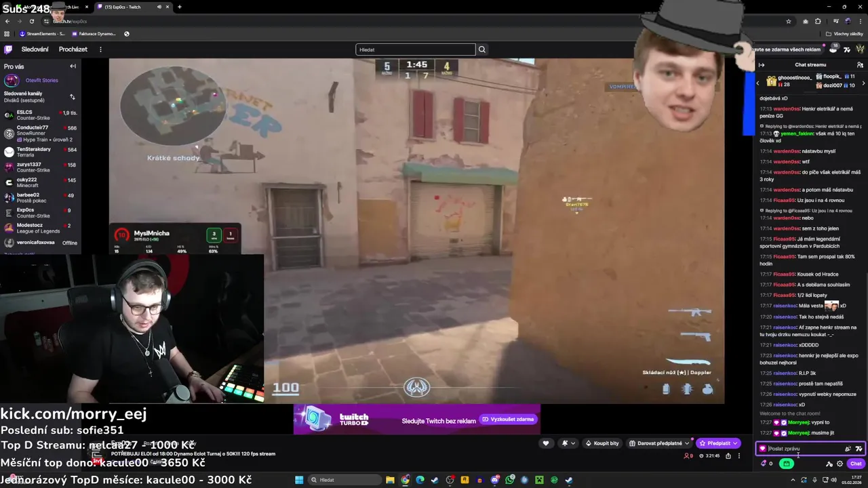Open Fakturace Dynamo bookmark

tap(94, 34)
